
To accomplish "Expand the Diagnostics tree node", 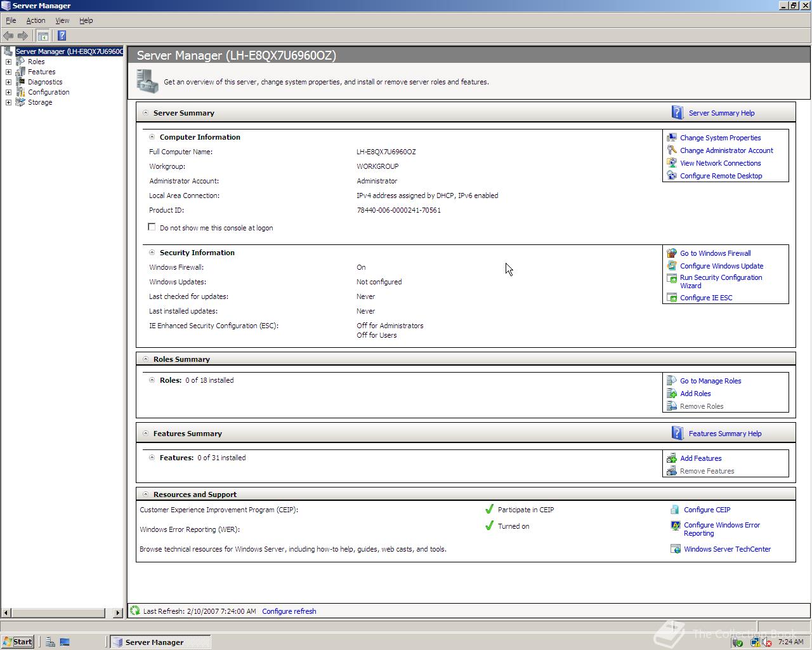I will pos(8,82).
